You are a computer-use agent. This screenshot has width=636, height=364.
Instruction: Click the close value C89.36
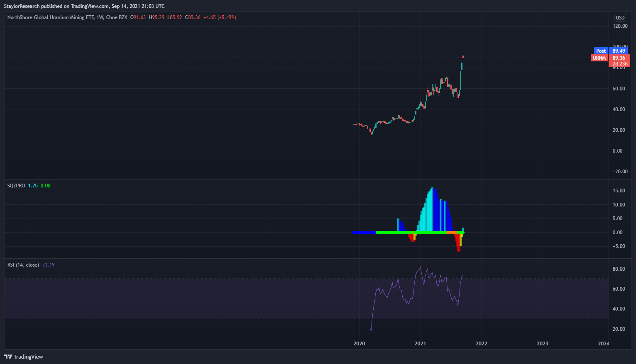(193, 17)
